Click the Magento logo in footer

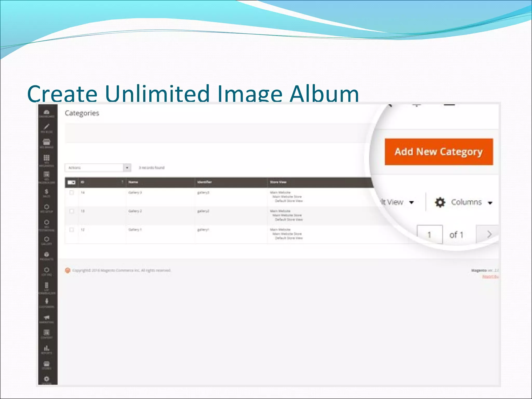pos(68,270)
